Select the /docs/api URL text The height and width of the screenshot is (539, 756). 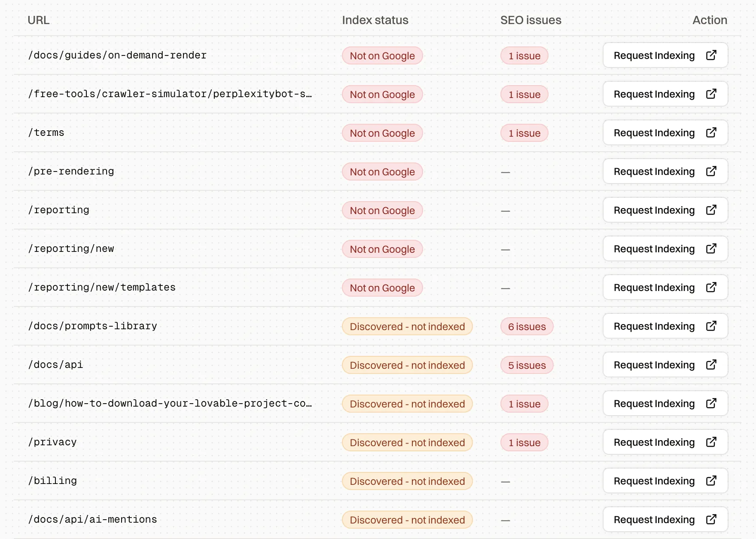point(55,365)
